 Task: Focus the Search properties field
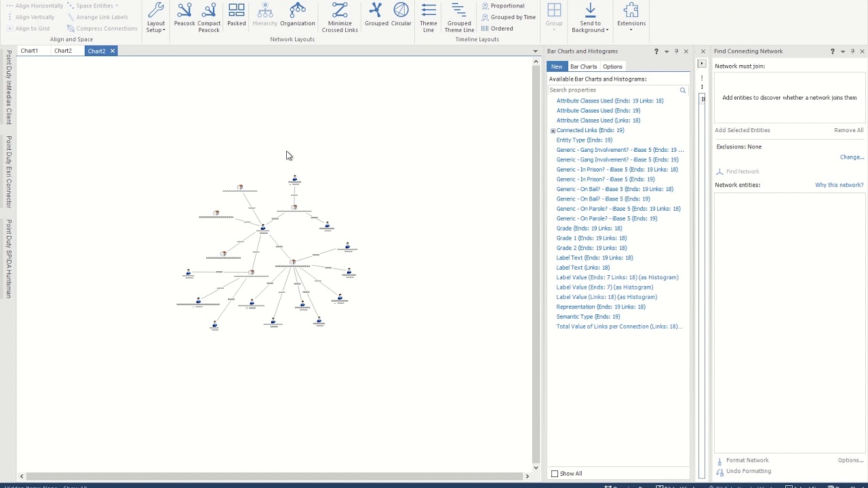click(613, 90)
